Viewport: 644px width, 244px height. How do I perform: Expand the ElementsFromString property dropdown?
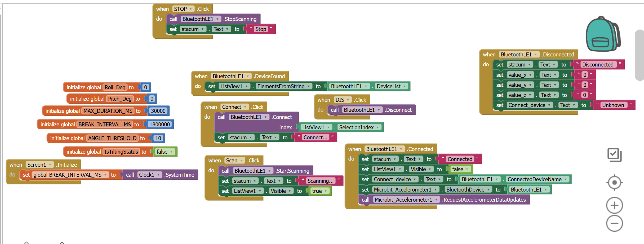coord(308,86)
